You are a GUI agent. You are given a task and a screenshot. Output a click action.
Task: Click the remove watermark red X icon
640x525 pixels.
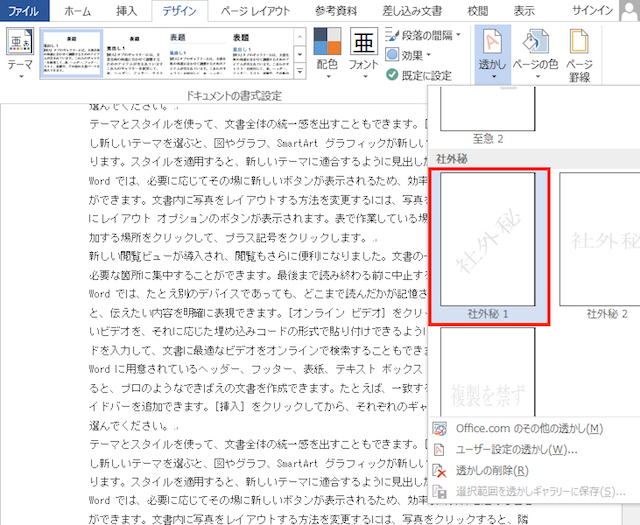pos(440,471)
